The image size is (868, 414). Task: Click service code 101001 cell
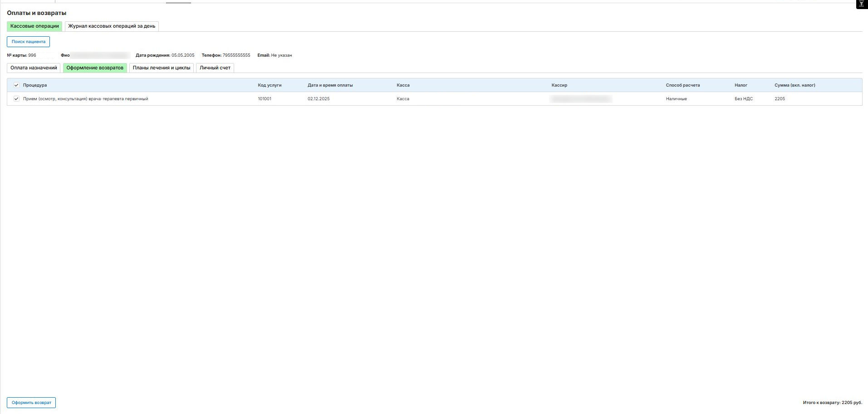click(265, 99)
